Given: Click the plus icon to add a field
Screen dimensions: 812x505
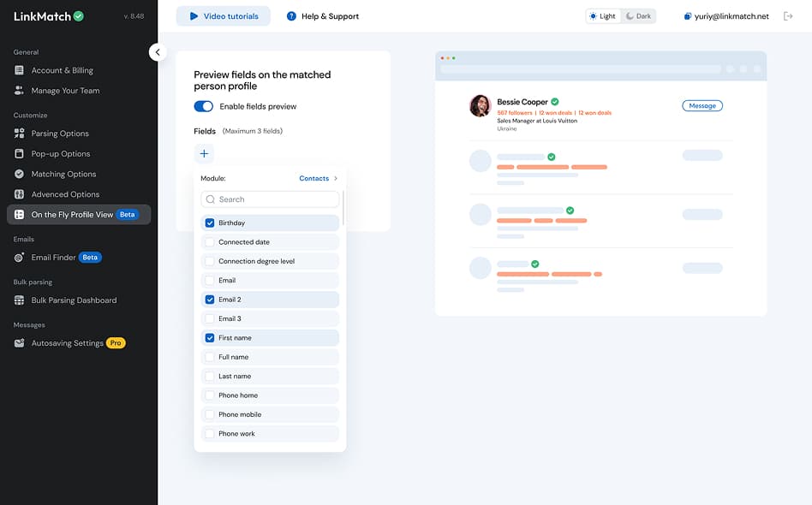Looking at the screenshot, I should tap(204, 153).
